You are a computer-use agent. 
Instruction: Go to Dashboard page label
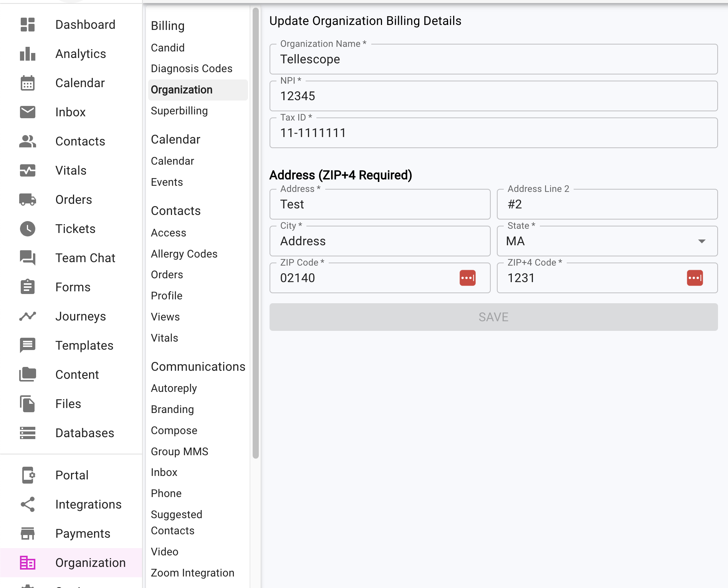(x=85, y=25)
